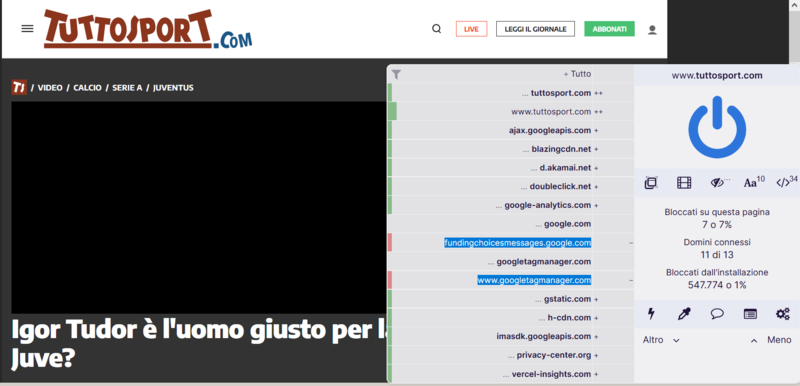
Task: Click the Bloccati su questa pagina stat
Action: tap(717, 218)
